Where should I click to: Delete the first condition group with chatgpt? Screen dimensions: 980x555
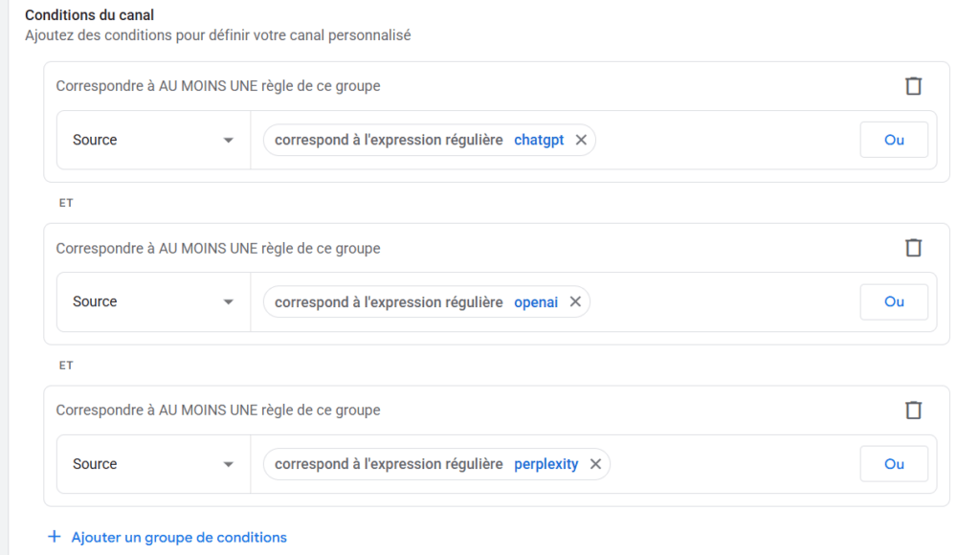(913, 85)
